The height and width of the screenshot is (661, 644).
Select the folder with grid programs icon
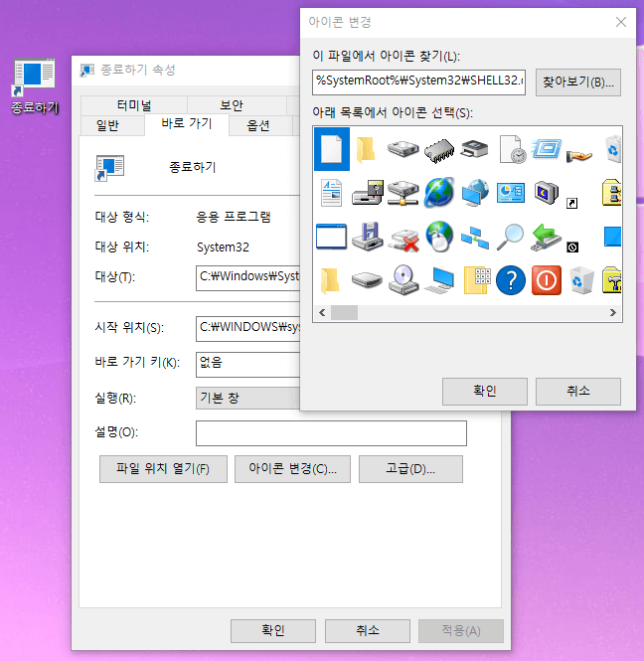(x=477, y=280)
